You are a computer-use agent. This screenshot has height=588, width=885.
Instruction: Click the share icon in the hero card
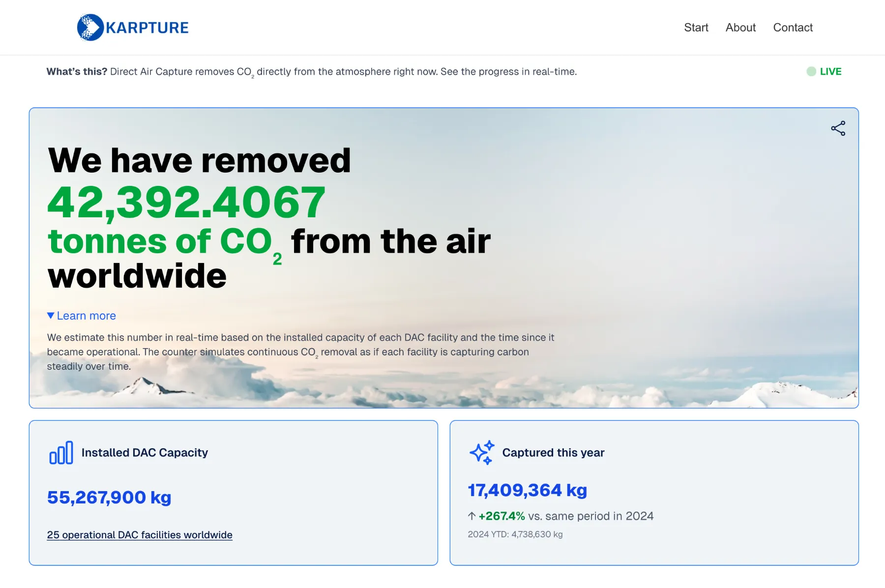(838, 129)
